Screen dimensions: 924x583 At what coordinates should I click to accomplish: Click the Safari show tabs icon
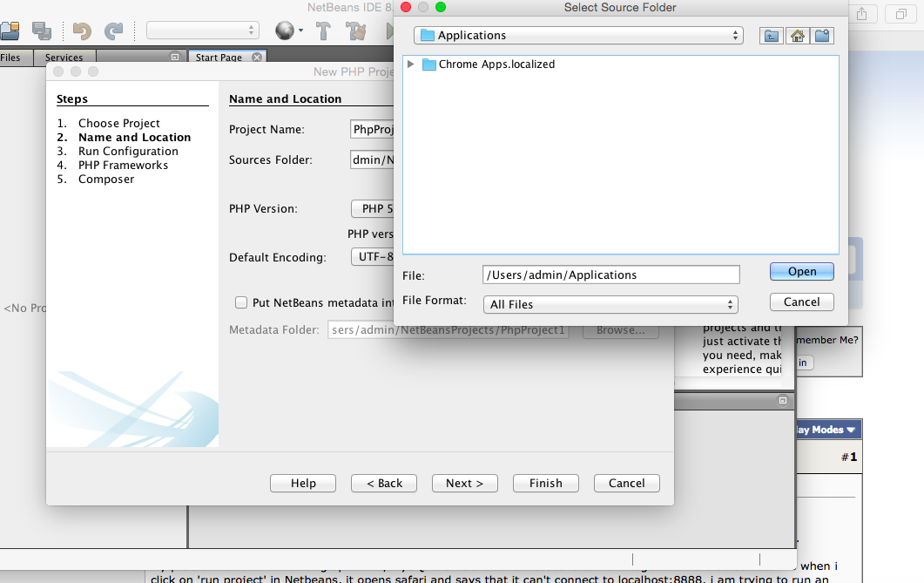tap(901, 14)
